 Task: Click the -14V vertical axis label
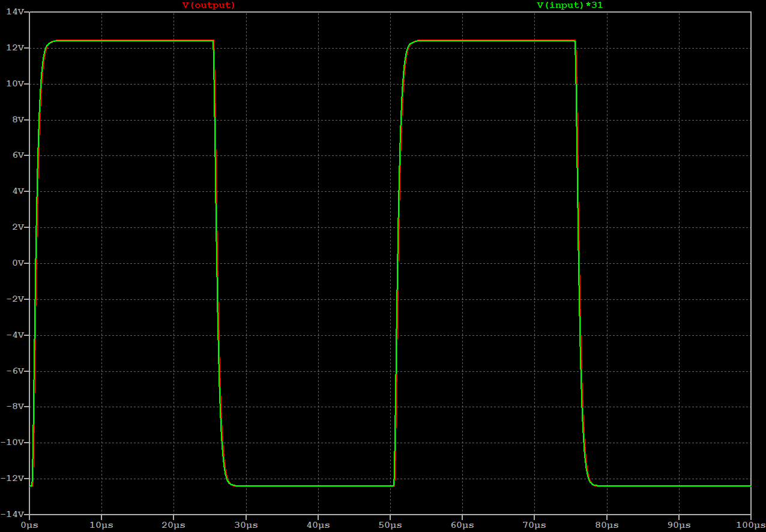pyautogui.click(x=13, y=515)
